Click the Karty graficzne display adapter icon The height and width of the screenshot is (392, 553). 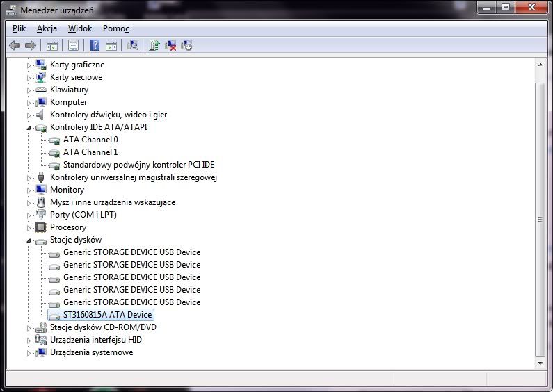41,65
